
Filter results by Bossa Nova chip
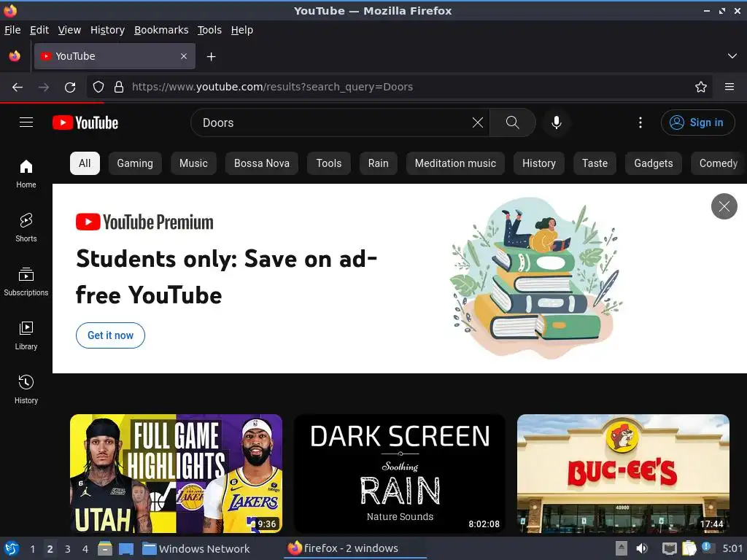pyautogui.click(x=262, y=163)
